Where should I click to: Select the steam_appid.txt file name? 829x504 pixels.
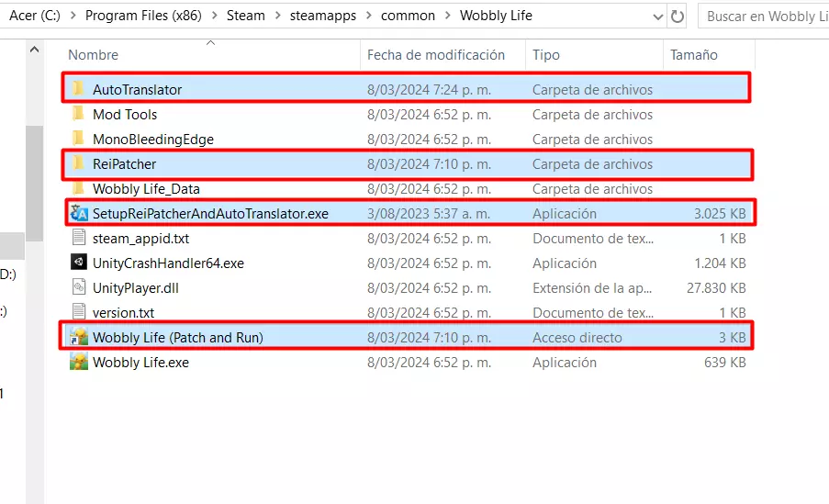[140, 239]
